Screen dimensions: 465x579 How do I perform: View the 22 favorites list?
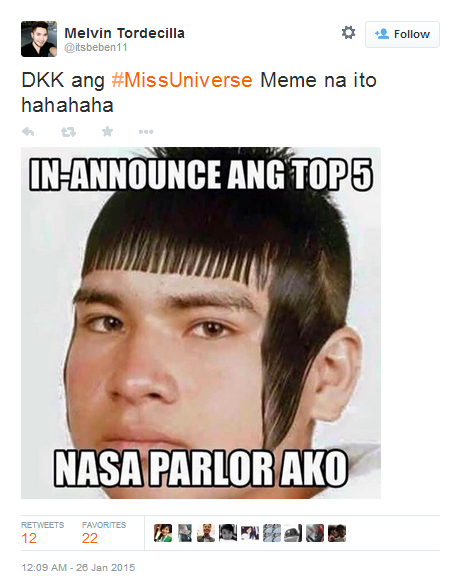(104, 533)
